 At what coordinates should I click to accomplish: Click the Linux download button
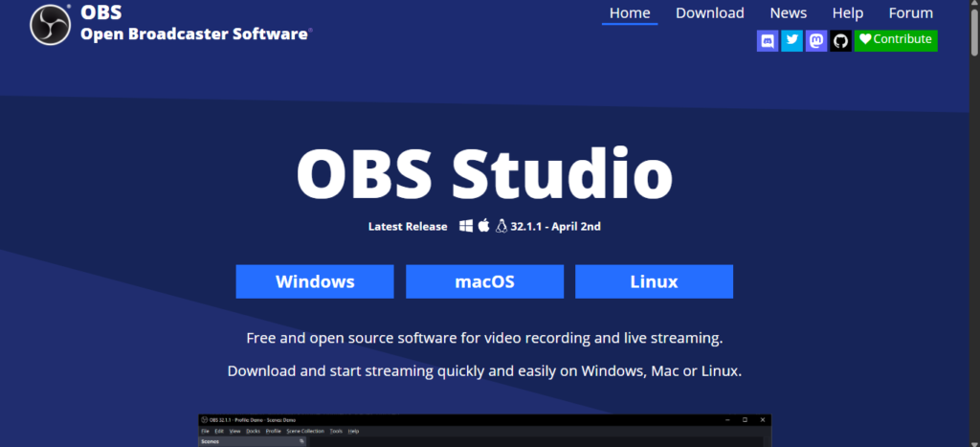click(x=654, y=281)
